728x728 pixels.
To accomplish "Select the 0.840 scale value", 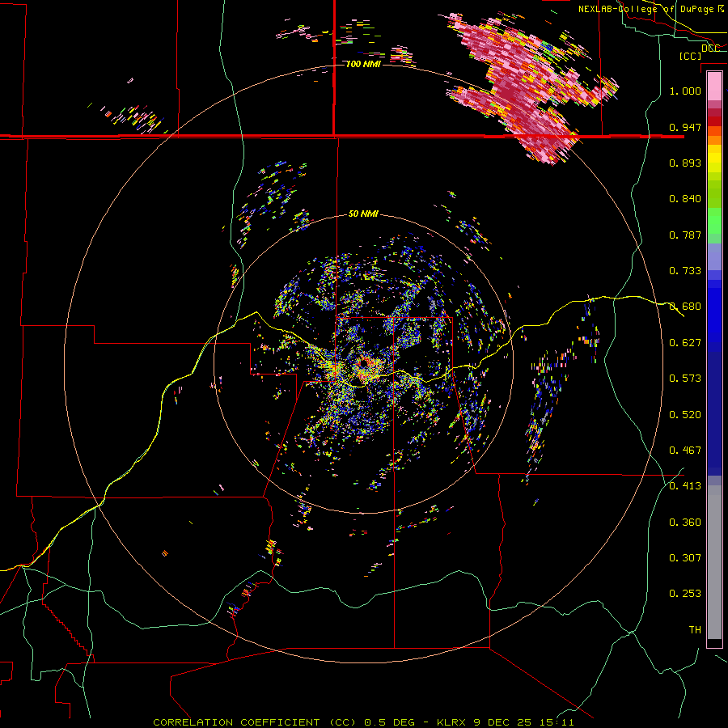I will pyautogui.click(x=685, y=199).
